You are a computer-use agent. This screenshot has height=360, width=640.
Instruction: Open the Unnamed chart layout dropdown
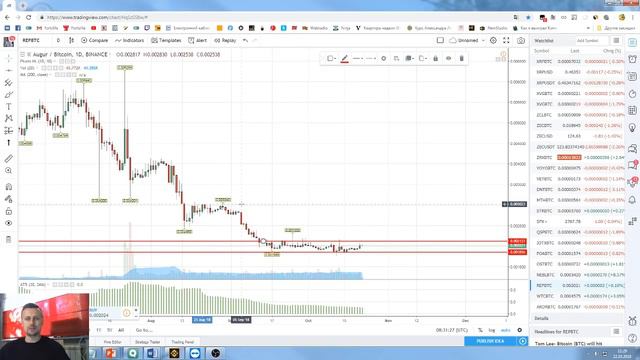pos(467,40)
